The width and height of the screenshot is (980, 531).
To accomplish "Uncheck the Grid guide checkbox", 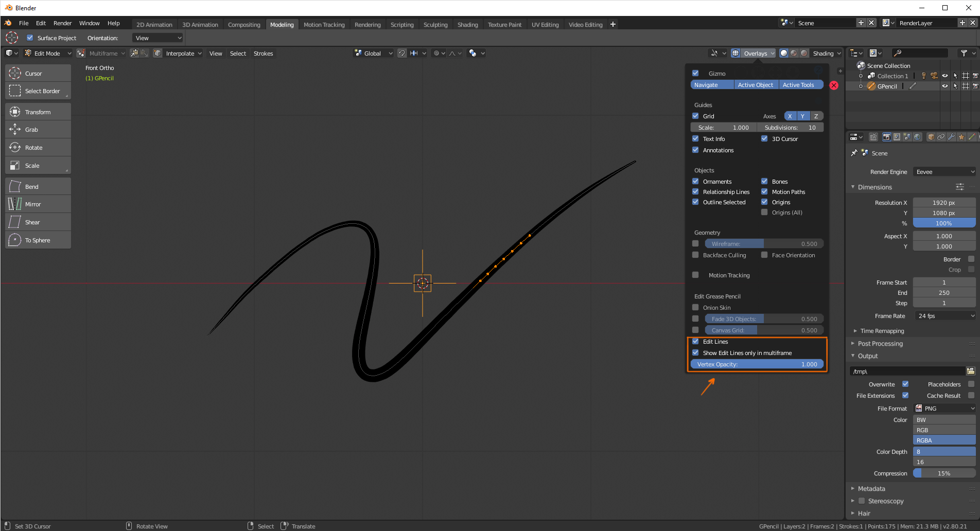I will pos(695,116).
